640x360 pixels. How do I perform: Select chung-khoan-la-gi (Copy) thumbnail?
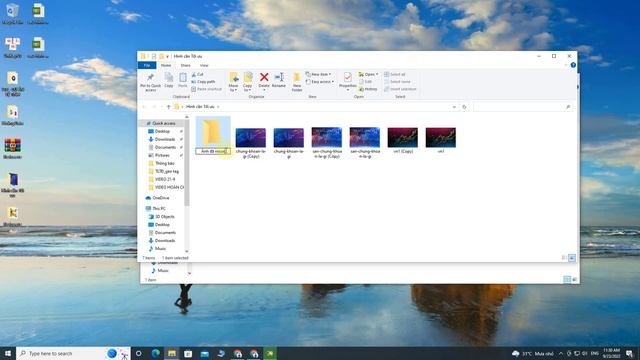click(251, 138)
